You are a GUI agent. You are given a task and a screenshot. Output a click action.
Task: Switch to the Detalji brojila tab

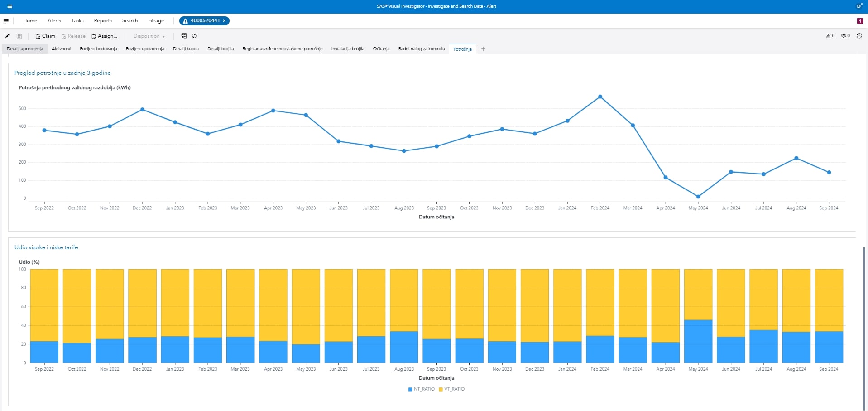click(x=221, y=49)
